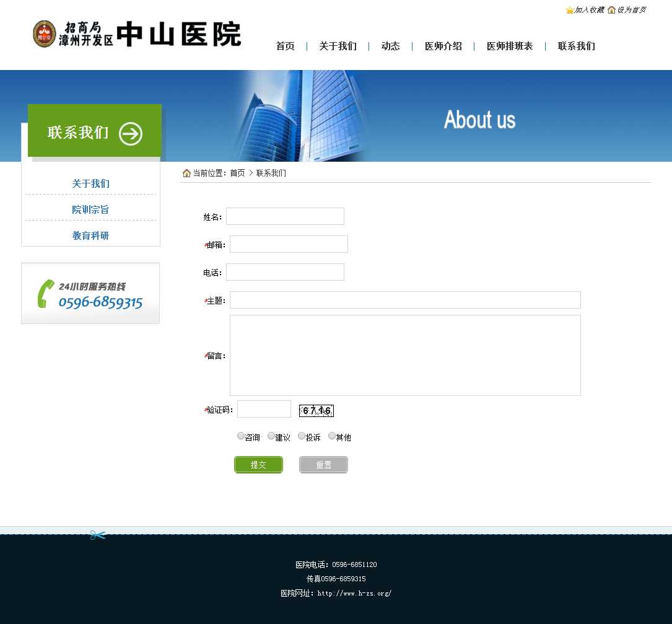Click the green phone hotline icon

(x=45, y=294)
